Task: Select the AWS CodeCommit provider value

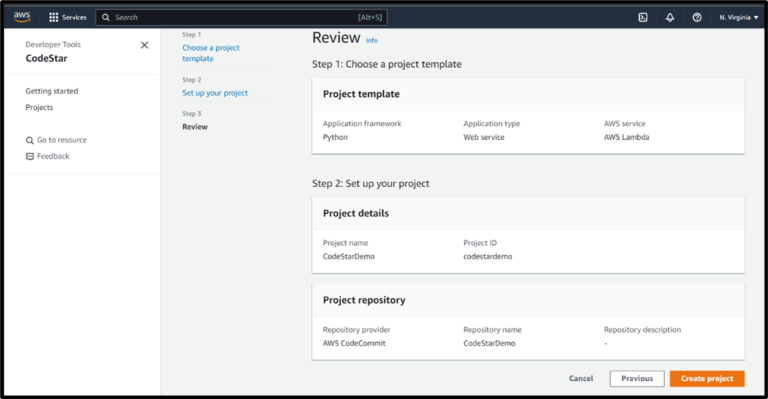Action: pyautogui.click(x=354, y=343)
